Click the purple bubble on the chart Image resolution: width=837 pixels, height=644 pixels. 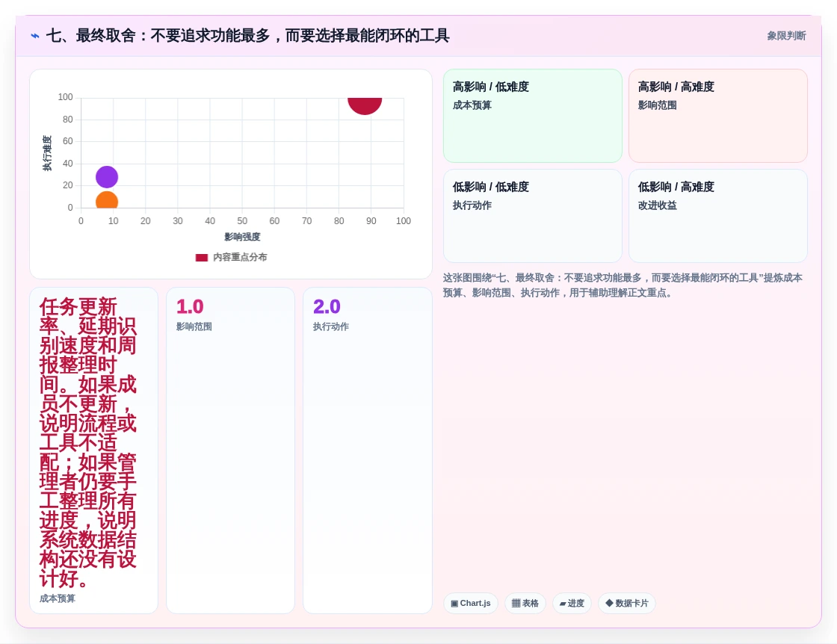(x=107, y=177)
